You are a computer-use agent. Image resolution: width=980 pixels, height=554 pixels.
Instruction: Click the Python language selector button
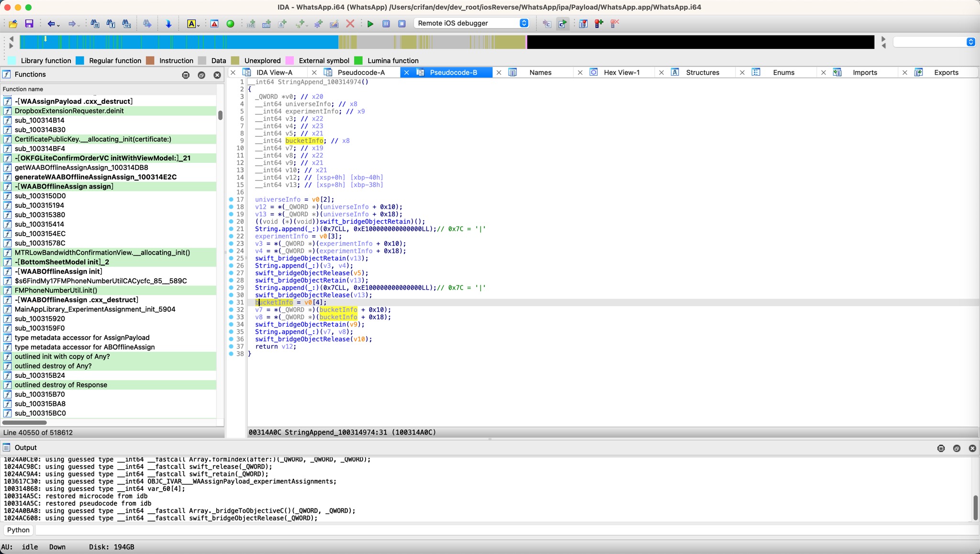point(18,530)
